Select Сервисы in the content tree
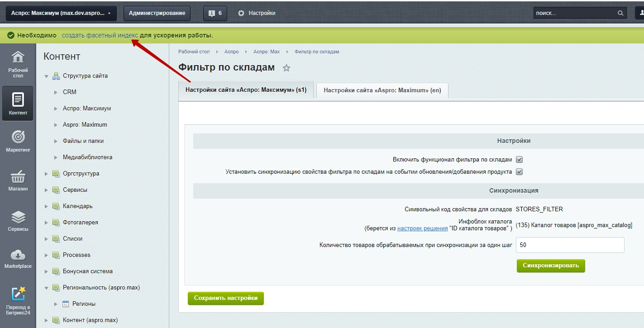This screenshot has width=644, height=328. pos(75,190)
